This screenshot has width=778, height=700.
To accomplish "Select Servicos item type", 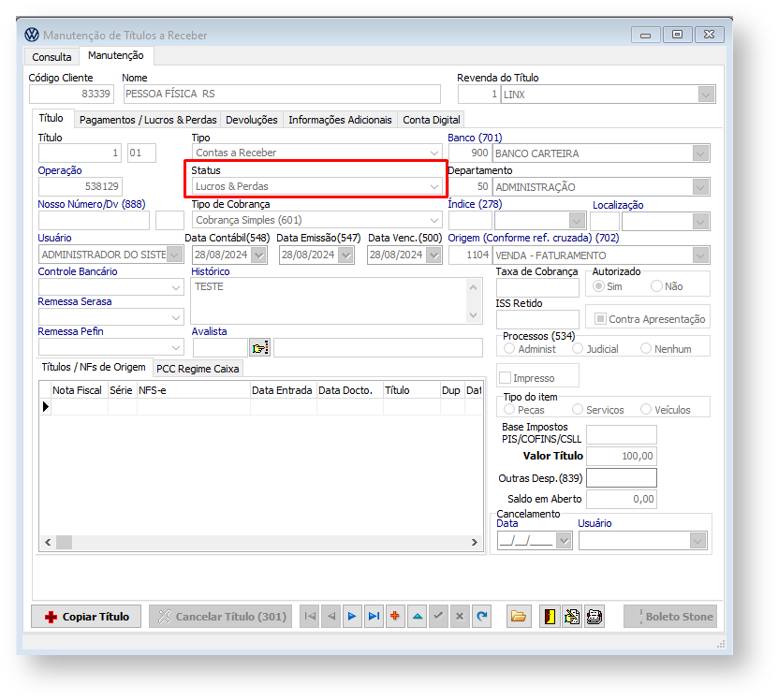I will coord(578,410).
